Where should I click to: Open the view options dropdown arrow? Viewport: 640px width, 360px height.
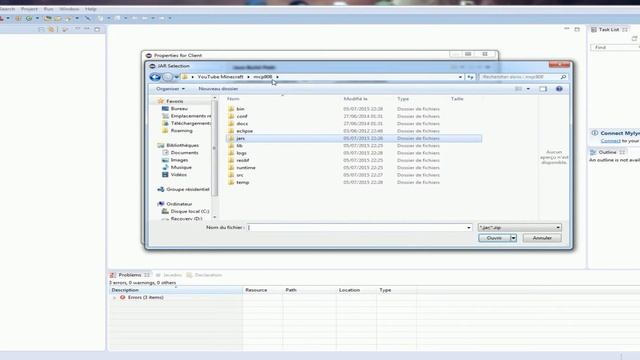click(x=528, y=89)
